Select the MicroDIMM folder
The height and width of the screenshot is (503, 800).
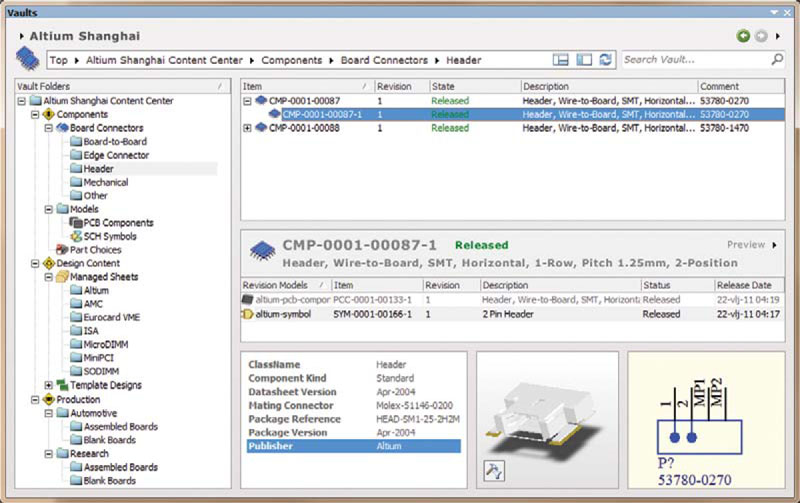pos(106,344)
